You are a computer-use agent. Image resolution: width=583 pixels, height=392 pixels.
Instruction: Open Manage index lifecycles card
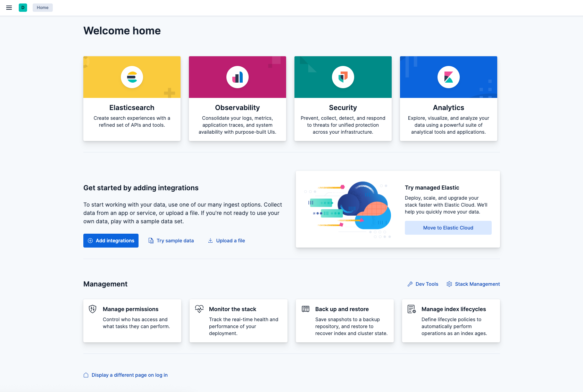[x=451, y=321]
